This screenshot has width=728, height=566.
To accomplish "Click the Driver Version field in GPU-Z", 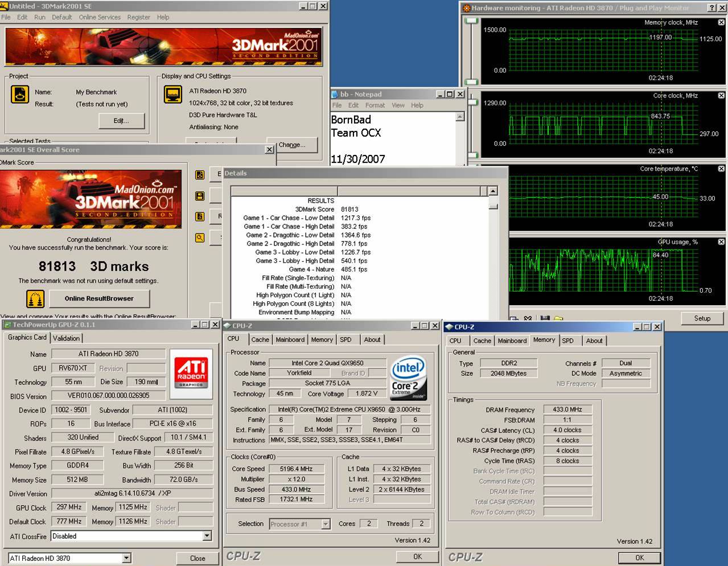I will click(x=132, y=493).
